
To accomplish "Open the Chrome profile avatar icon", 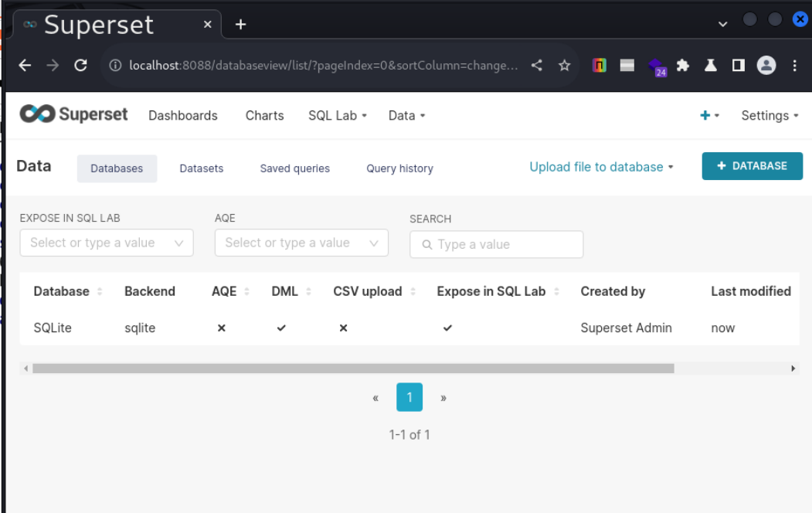I will click(x=766, y=66).
